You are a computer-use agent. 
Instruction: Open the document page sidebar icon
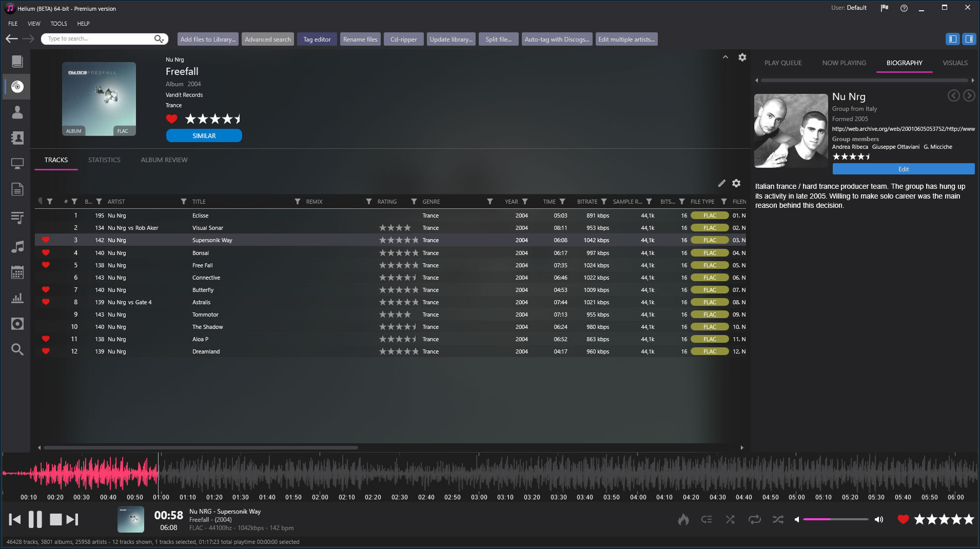(x=17, y=189)
